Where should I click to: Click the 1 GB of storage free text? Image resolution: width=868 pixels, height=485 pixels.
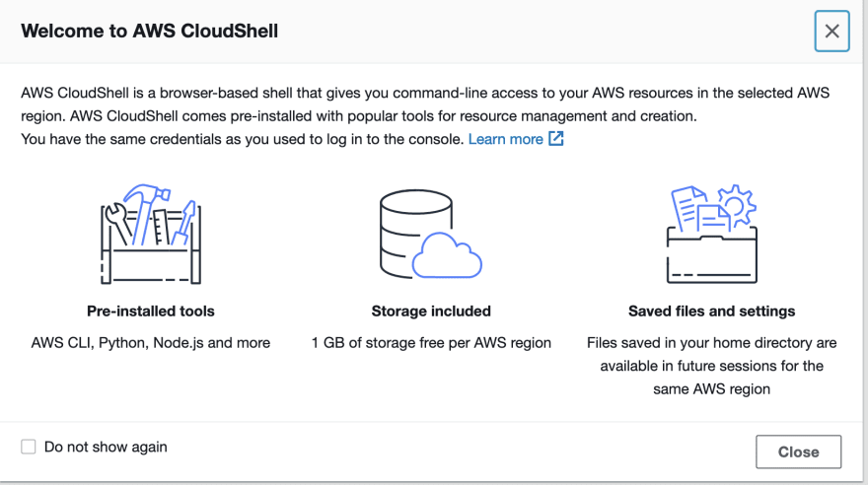431,343
